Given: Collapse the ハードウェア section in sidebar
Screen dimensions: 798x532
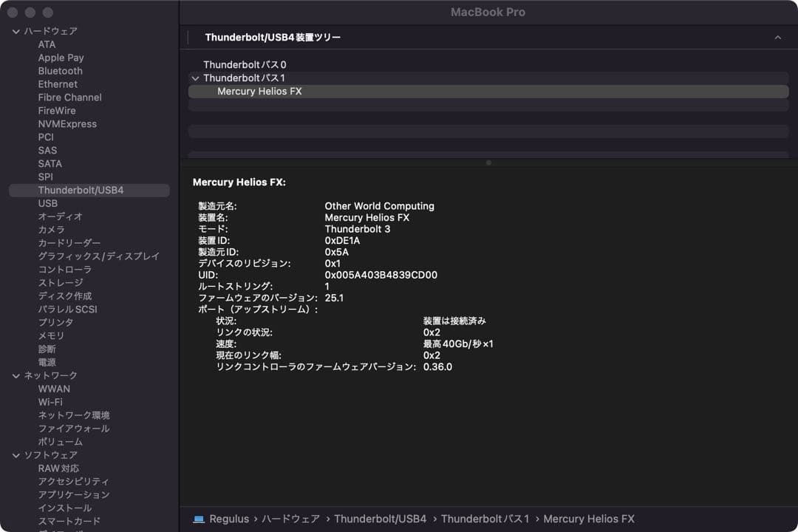Looking at the screenshot, I should pos(16,31).
